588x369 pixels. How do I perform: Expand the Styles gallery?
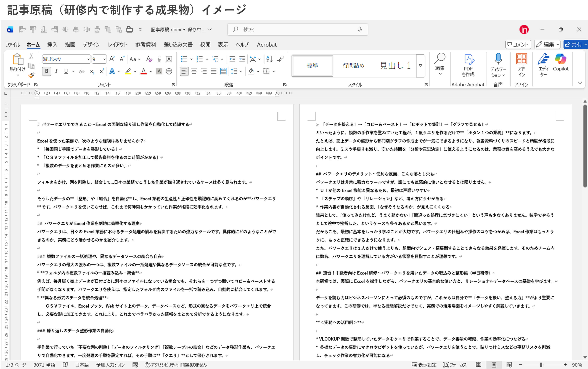(x=420, y=66)
